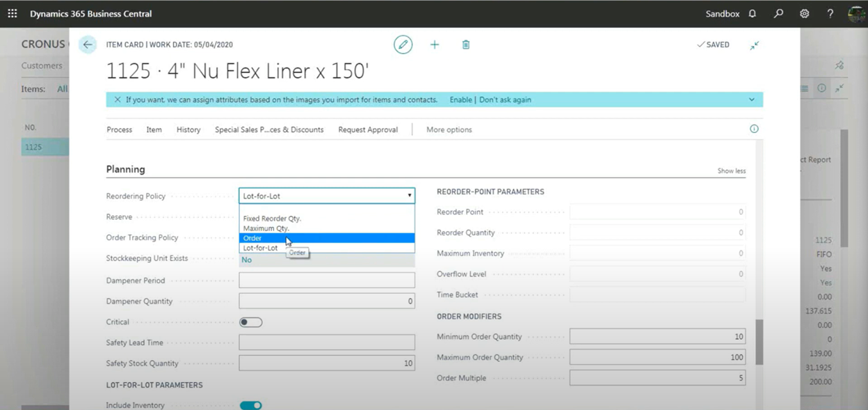Open the settings gear
This screenshot has height=410, width=868.
pos(805,13)
